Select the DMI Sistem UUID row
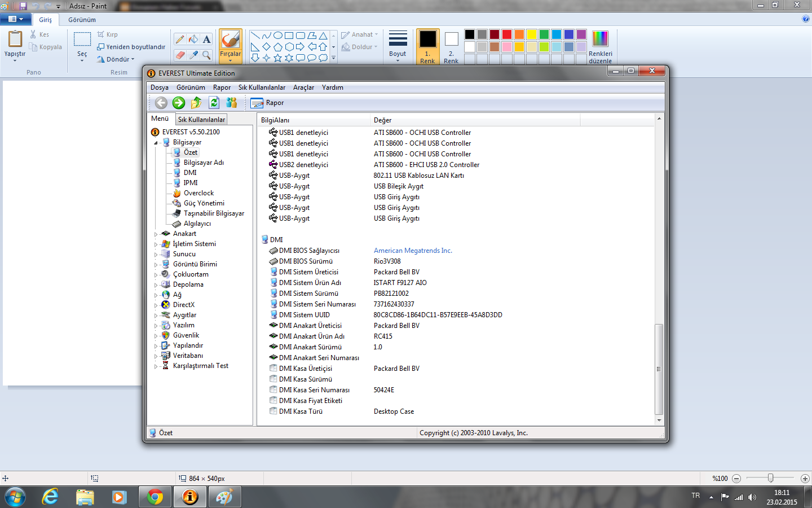 (457, 315)
